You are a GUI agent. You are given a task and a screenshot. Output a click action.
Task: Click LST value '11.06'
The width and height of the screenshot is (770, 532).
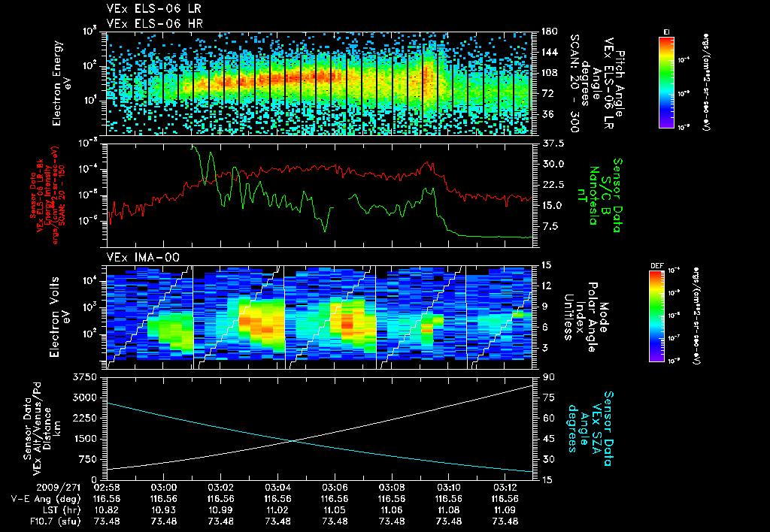[x=392, y=510]
